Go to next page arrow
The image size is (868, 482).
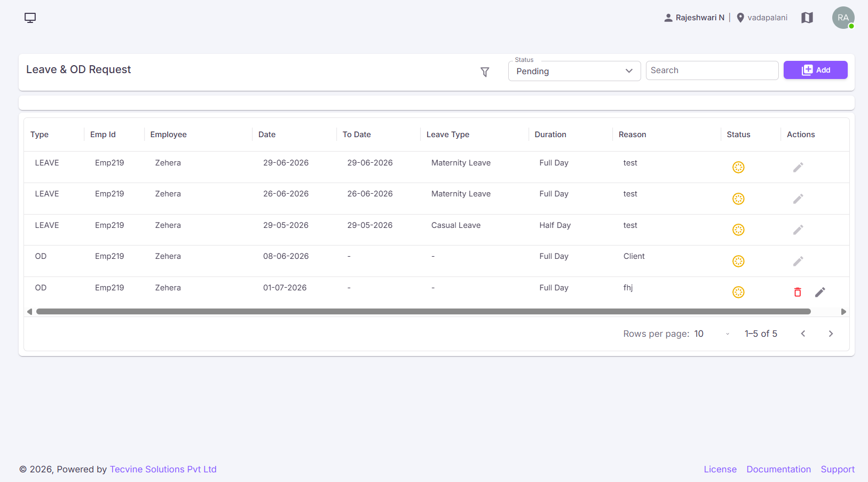pos(831,334)
